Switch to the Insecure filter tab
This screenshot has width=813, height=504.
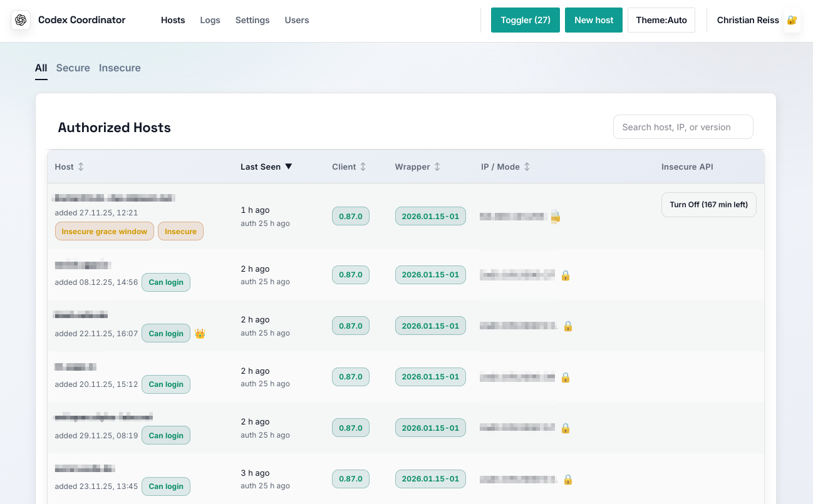120,68
